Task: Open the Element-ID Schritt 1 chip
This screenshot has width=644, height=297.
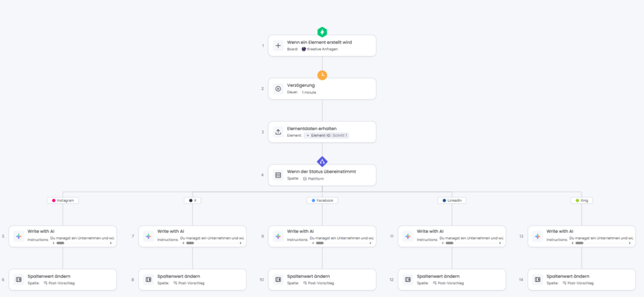Action: coord(326,136)
